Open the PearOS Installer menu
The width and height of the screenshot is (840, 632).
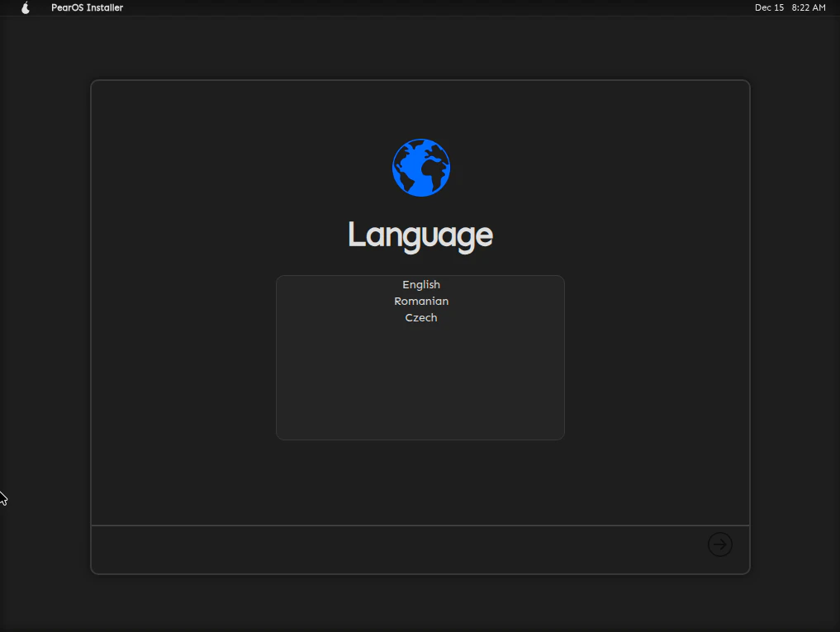click(88, 7)
